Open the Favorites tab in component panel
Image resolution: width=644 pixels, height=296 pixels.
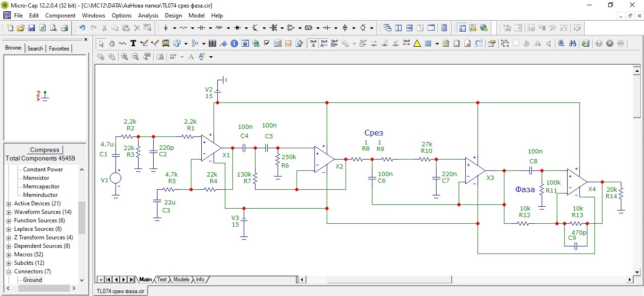click(59, 48)
